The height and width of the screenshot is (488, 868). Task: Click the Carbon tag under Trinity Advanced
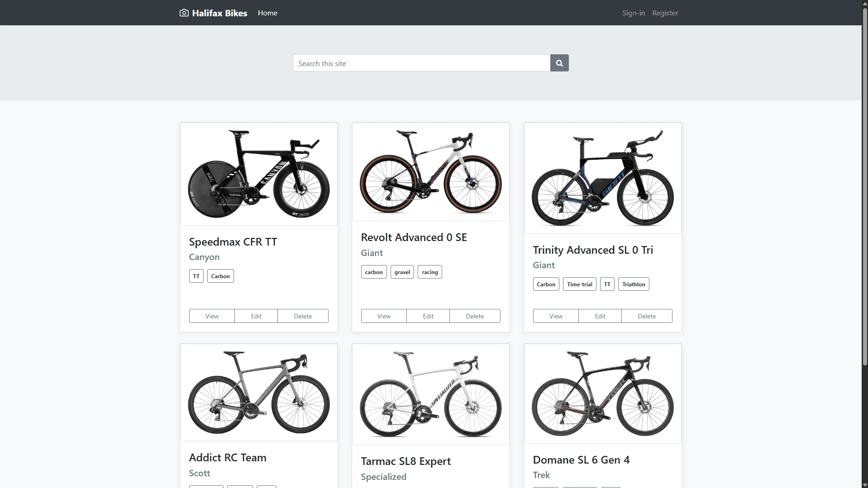[x=546, y=284]
